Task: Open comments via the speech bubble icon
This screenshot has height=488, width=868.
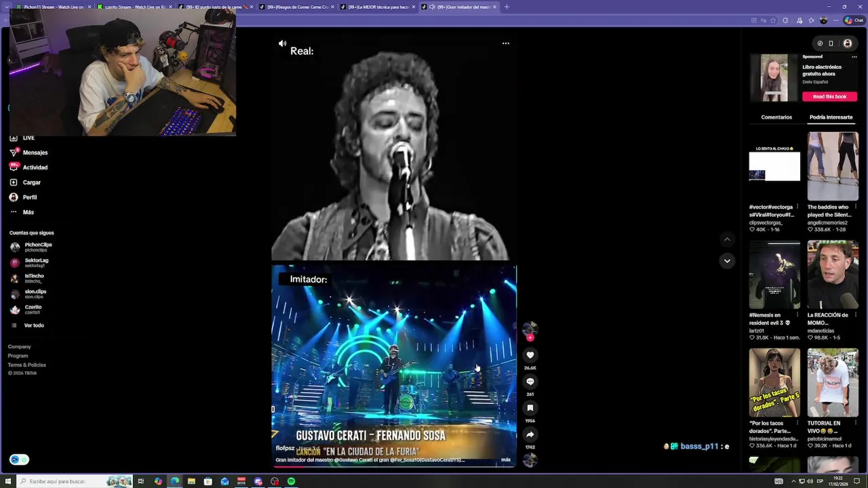Action: point(530,382)
